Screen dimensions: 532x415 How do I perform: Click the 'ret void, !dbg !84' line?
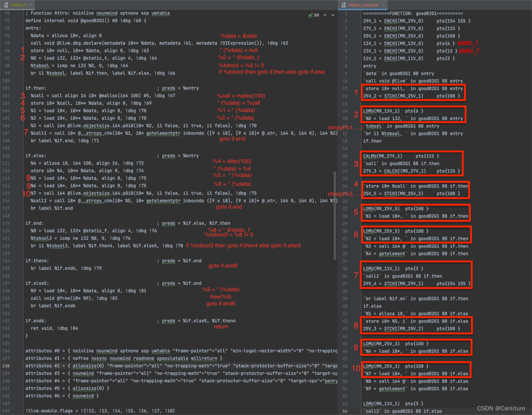click(54, 328)
